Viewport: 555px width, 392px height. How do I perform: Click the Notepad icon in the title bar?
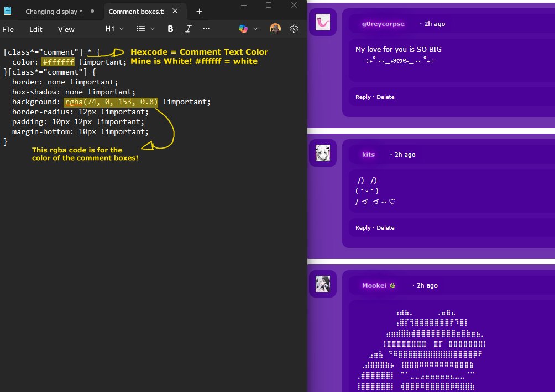click(x=8, y=11)
